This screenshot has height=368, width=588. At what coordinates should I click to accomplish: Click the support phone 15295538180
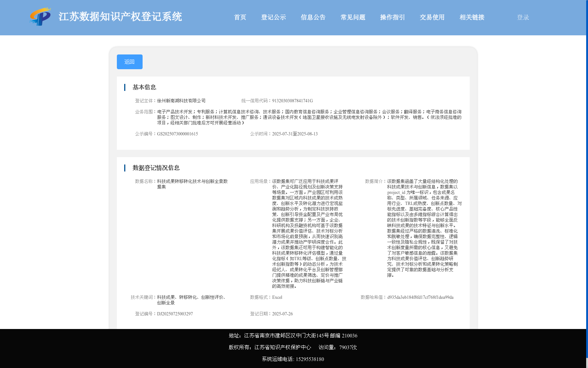pyautogui.click(x=310, y=359)
